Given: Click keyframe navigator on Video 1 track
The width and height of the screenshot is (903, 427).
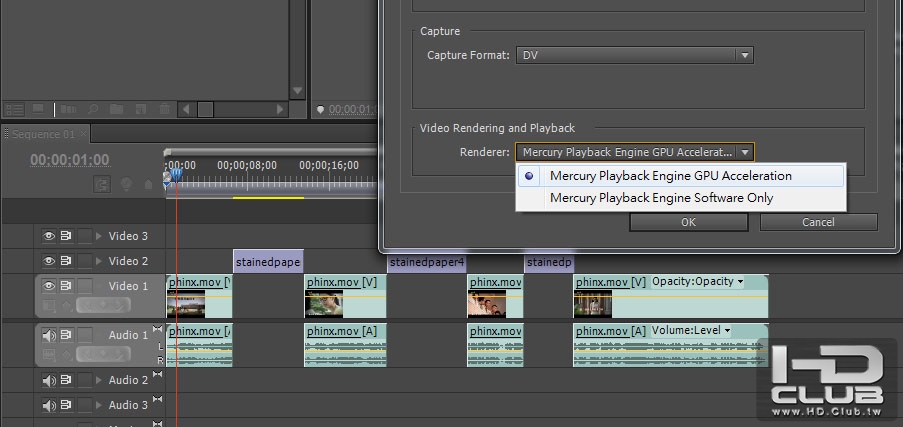Looking at the screenshot, I should pyautogui.click(x=104, y=306).
